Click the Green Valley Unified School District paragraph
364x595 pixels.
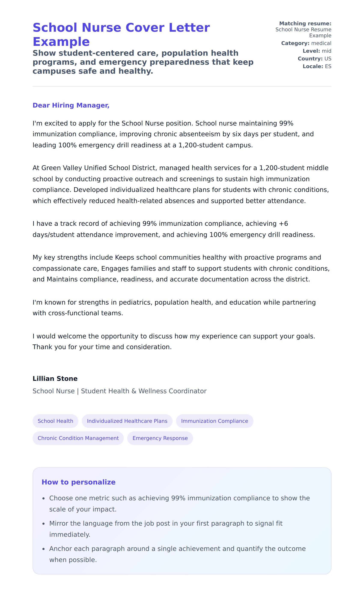tap(181, 184)
